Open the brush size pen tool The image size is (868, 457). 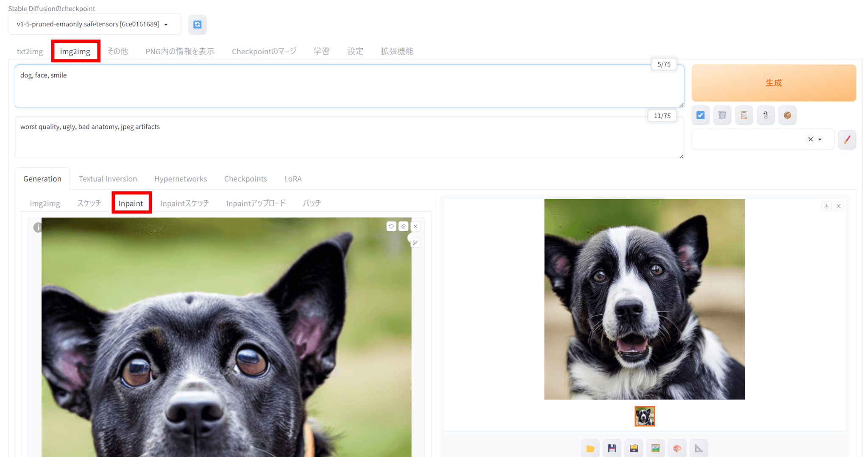click(415, 243)
